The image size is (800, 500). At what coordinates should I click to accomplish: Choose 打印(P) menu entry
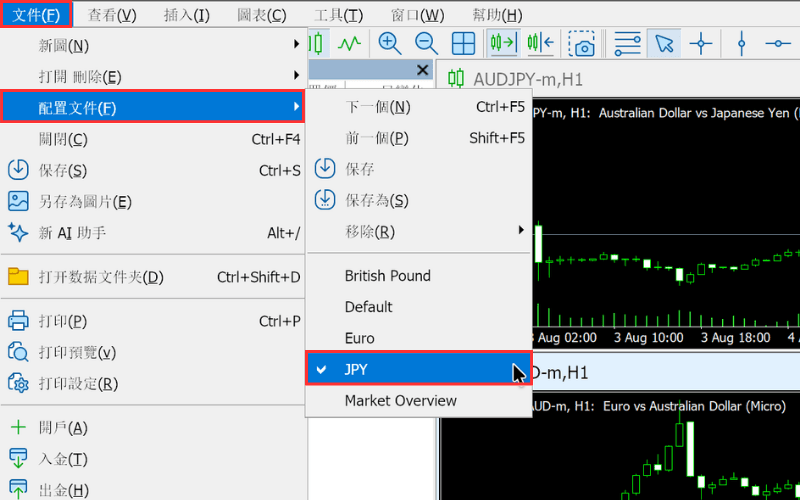pyautogui.click(x=153, y=321)
